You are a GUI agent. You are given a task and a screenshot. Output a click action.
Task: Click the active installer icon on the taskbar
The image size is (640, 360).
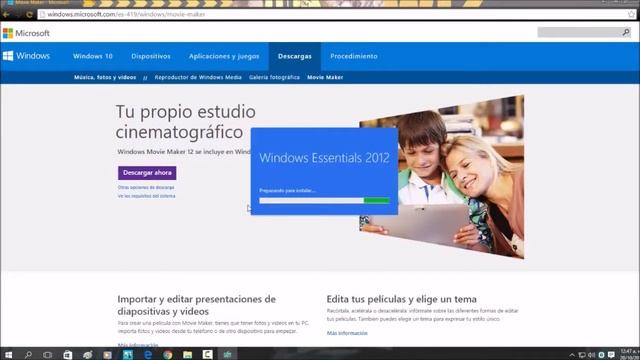pos(227,355)
